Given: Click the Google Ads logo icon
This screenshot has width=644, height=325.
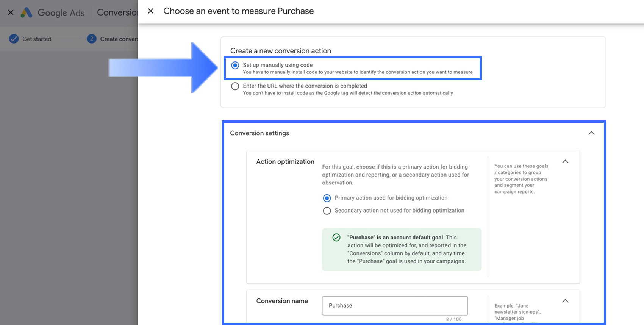Looking at the screenshot, I should (27, 12).
